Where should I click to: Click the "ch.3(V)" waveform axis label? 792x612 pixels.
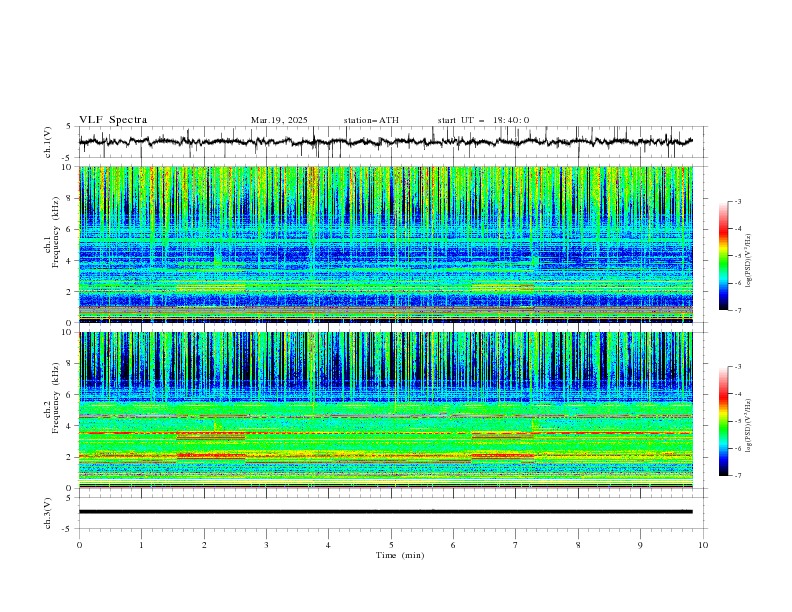tap(48, 513)
